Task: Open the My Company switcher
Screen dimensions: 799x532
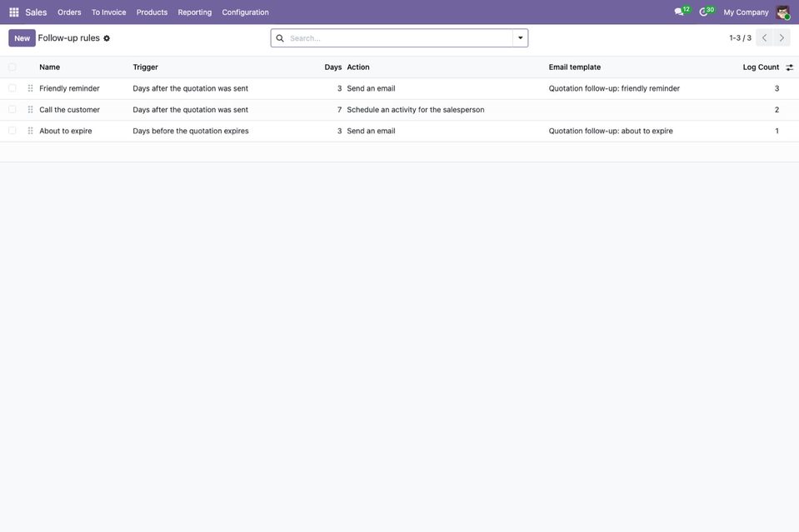Action: (x=746, y=12)
